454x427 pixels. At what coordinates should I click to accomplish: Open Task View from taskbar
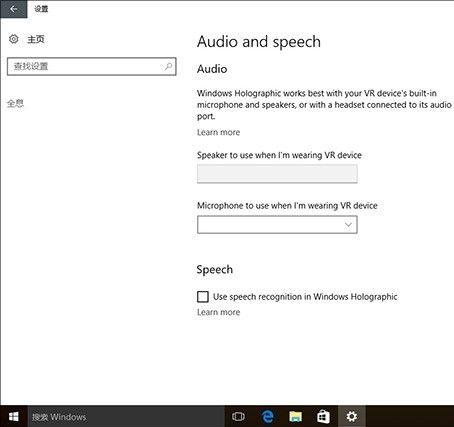238,416
